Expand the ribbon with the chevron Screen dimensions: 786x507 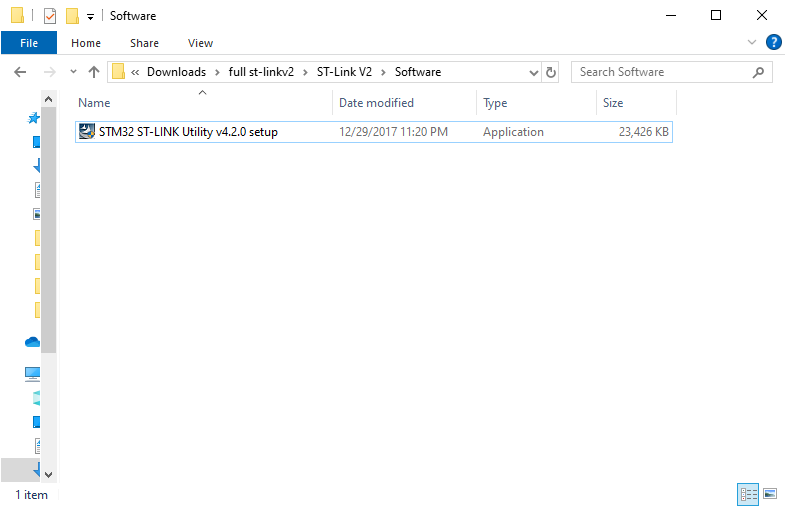point(752,42)
